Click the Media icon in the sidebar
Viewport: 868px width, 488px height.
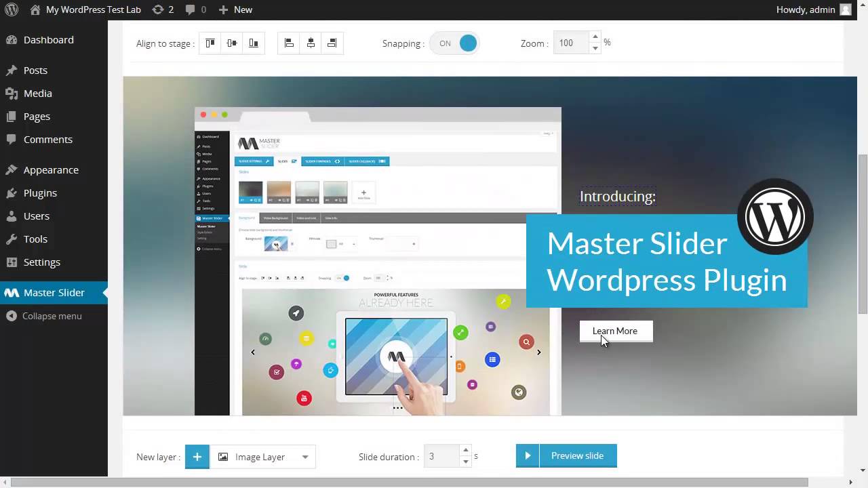[12, 93]
